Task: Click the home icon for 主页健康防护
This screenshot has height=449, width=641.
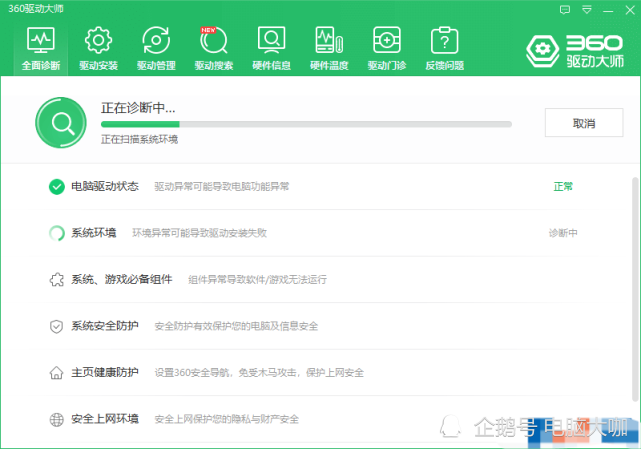Action: [56, 373]
